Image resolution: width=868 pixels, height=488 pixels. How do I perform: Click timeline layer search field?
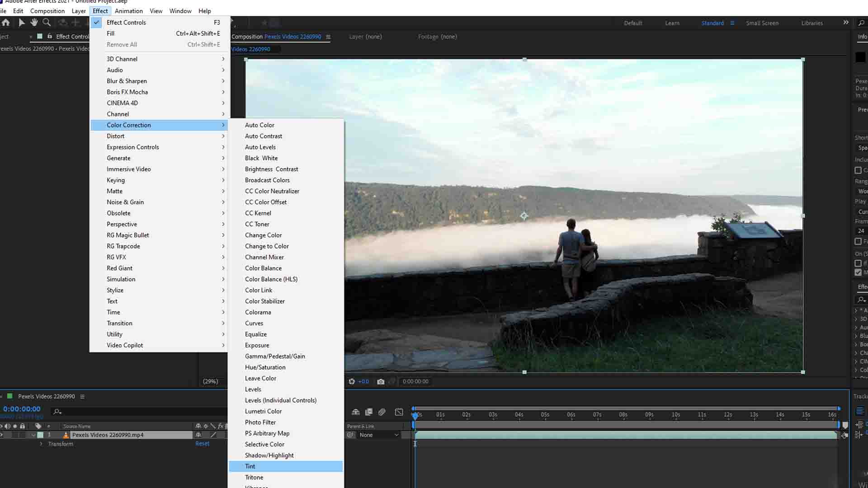point(140,412)
